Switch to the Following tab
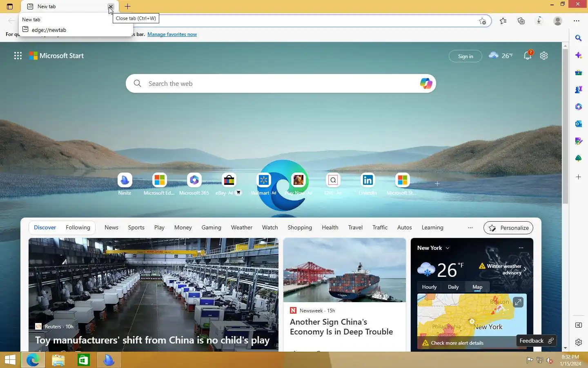 pyautogui.click(x=78, y=228)
